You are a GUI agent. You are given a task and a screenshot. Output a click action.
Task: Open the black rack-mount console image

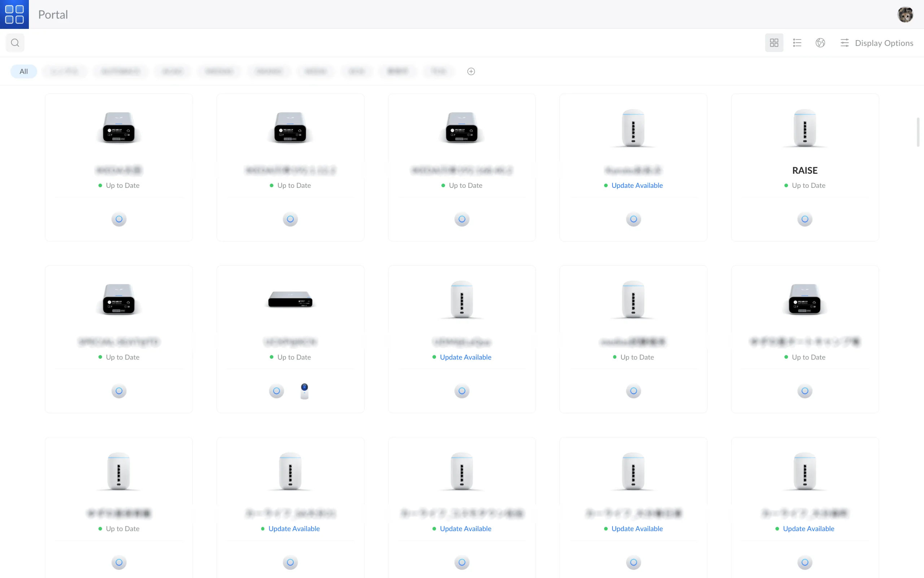click(x=290, y=299)
